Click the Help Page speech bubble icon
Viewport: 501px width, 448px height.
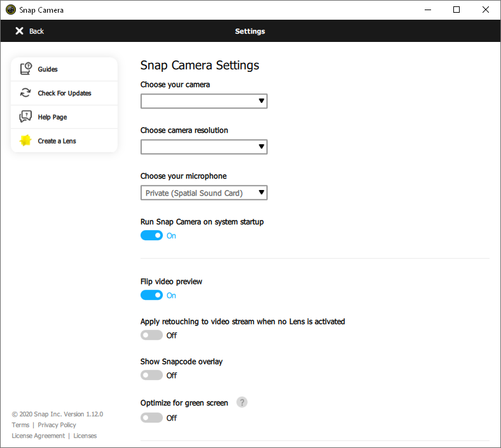click(x=25, y=117)
